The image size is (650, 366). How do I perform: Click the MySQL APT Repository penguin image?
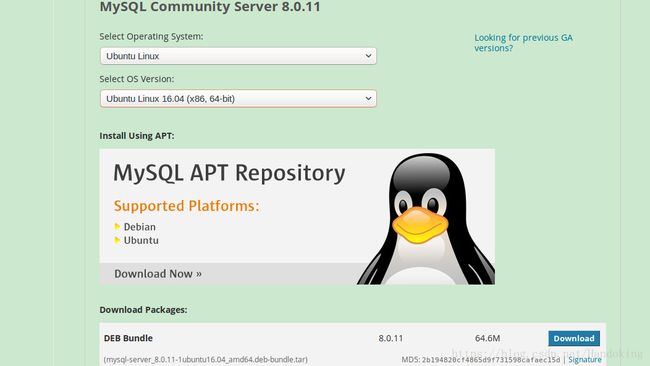pyautogui.click(x=426, y=218)
